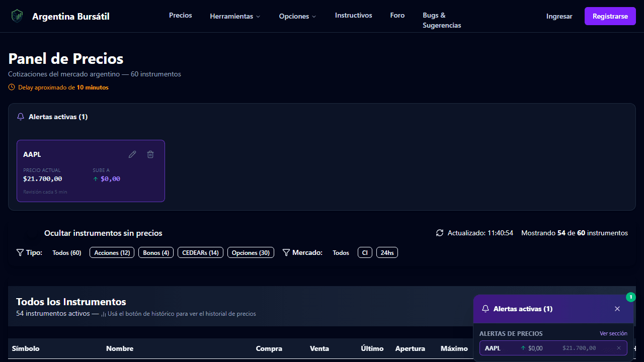Click the clock icon beside the delay notice
The width and height of the screenshot is (644, 362).
coord(12,87)
